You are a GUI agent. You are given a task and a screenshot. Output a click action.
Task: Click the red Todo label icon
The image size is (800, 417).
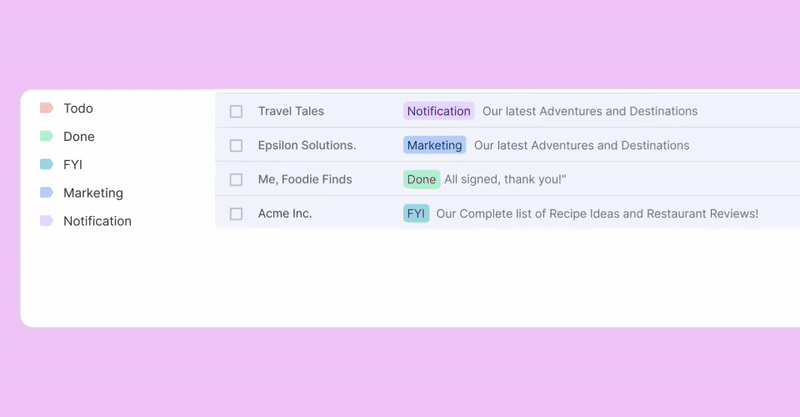point(46,108)
